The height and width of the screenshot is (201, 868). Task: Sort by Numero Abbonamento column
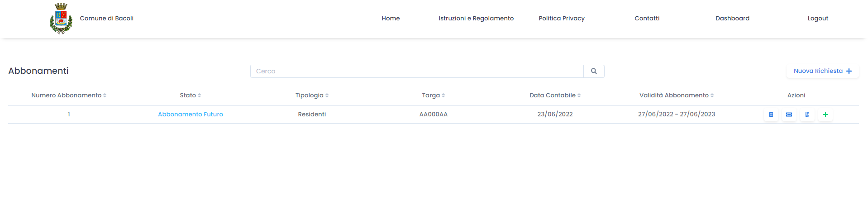[x=69, y=96]
